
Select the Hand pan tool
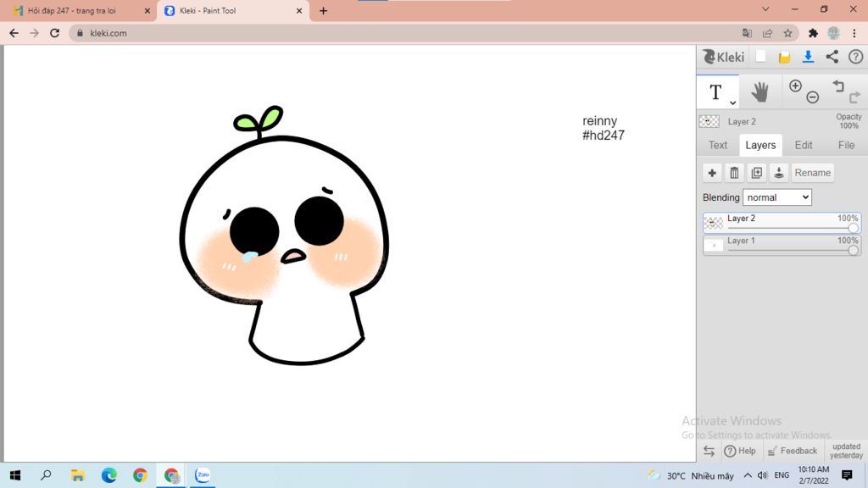pyautogui.click(x=760, y=91)
